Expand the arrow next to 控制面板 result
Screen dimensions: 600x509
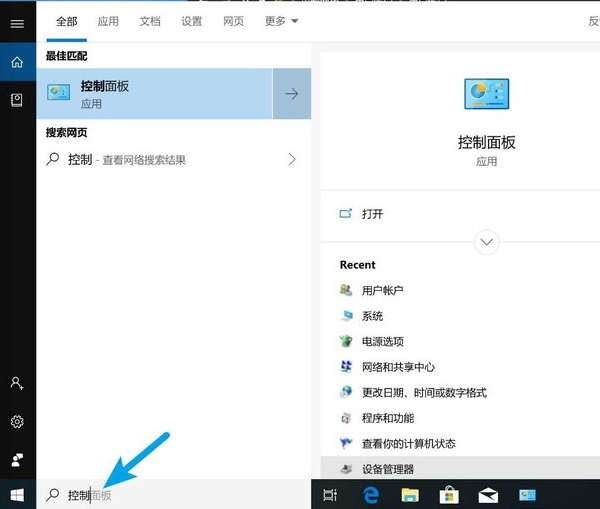point(291,94)
